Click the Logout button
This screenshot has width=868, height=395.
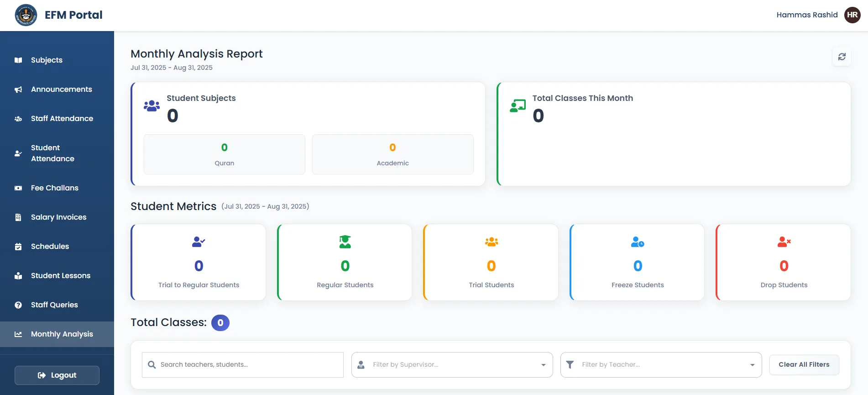point(57,375)
